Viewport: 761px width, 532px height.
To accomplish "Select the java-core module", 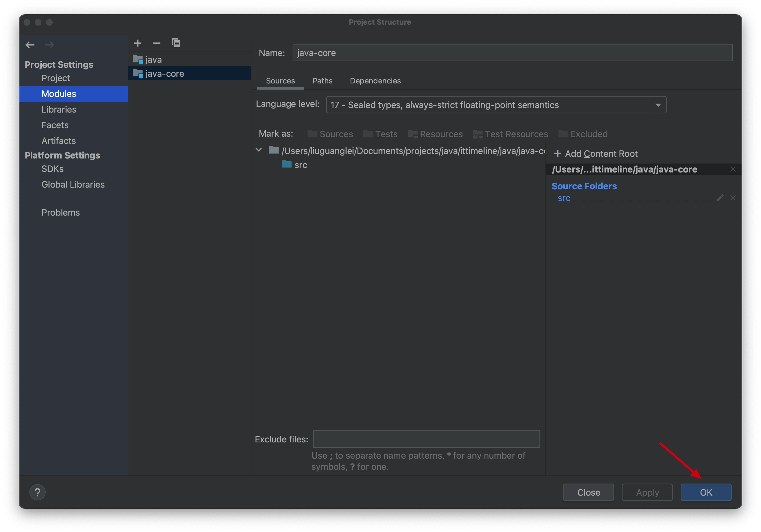I will click(189, 74).
